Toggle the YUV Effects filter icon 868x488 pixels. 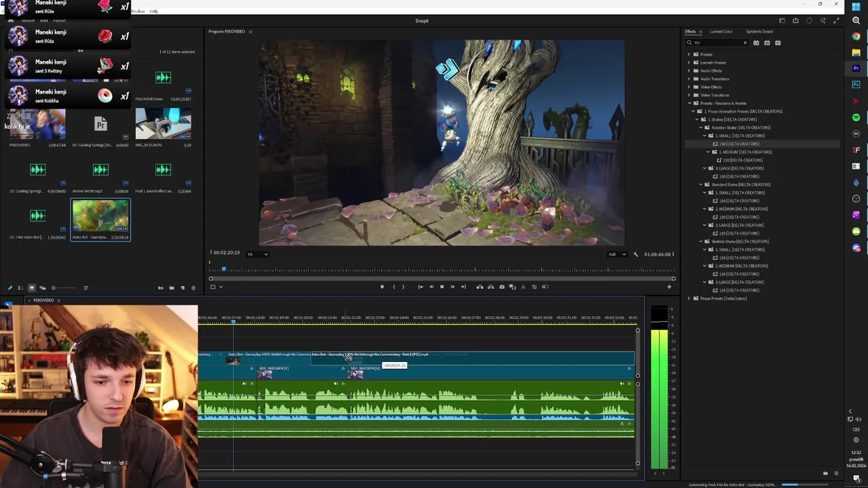coord(778,43)
